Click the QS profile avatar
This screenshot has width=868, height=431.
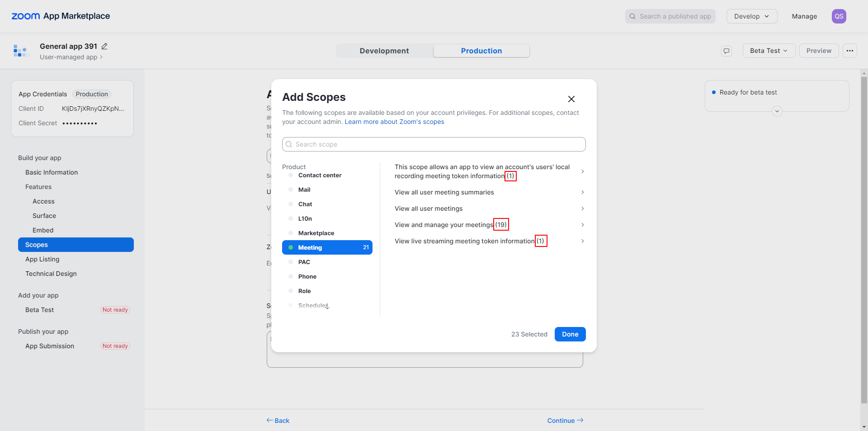pyautogui.click(x=839, y=16)
